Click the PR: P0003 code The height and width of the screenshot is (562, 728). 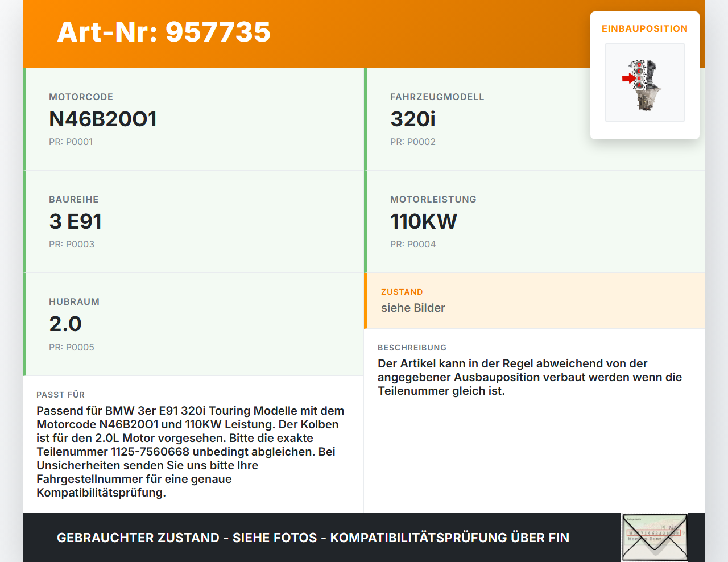click(72, 244)
